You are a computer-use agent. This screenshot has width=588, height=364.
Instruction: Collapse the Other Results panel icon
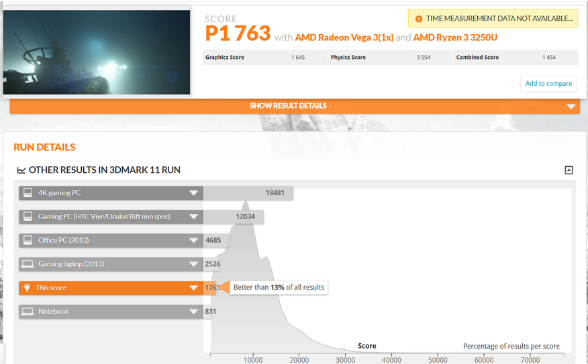[569, 170]
